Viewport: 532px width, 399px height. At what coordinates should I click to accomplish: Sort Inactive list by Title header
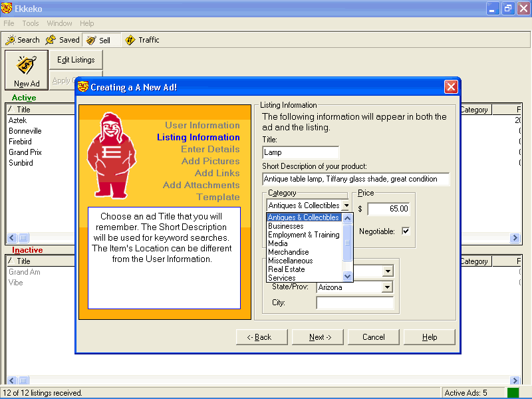(x=40, y=261)
